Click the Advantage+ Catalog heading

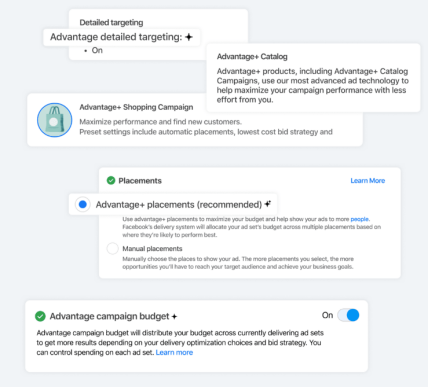pos(252,57)
